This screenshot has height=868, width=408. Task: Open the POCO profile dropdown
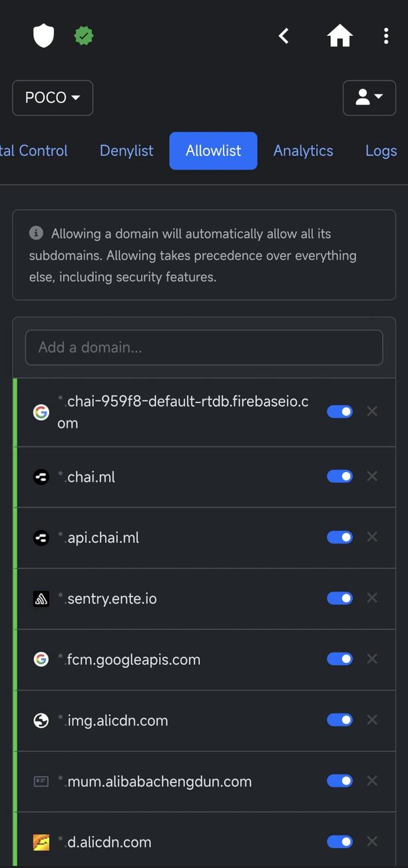[52, 97]
